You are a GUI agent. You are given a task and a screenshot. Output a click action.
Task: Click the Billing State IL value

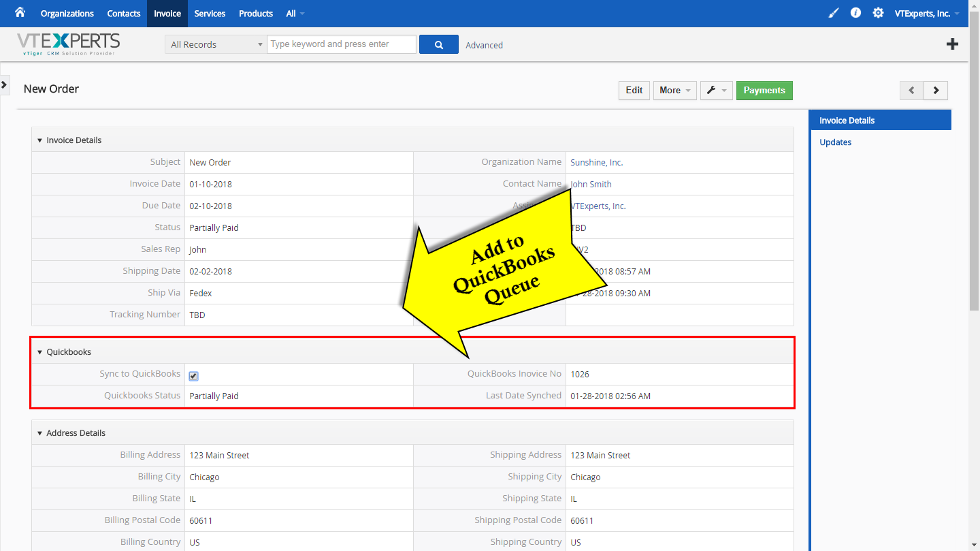[193, 499]
